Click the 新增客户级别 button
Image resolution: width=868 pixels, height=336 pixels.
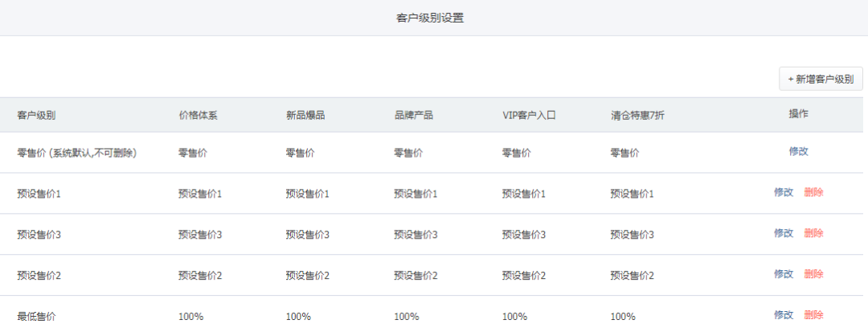(821, 79)
